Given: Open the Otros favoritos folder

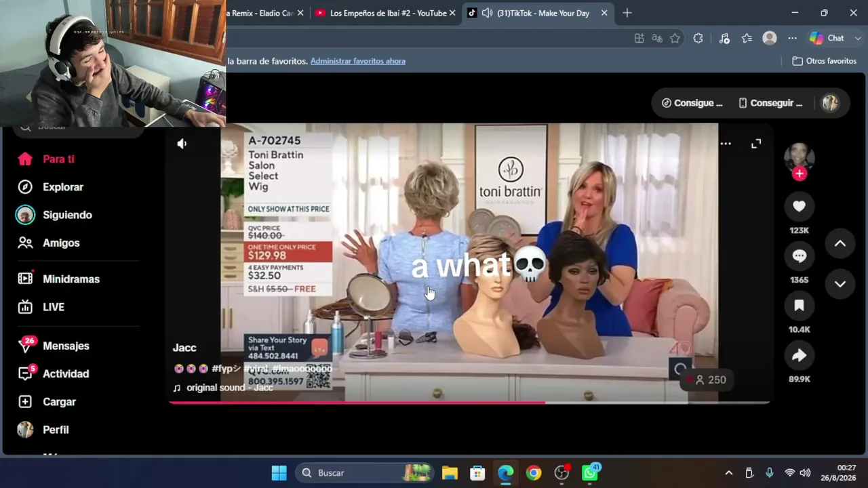Looking at the screenshot, I should 825,61.
